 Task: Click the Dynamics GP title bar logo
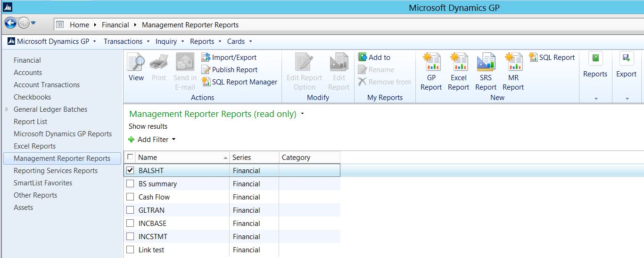coord(7,7)
